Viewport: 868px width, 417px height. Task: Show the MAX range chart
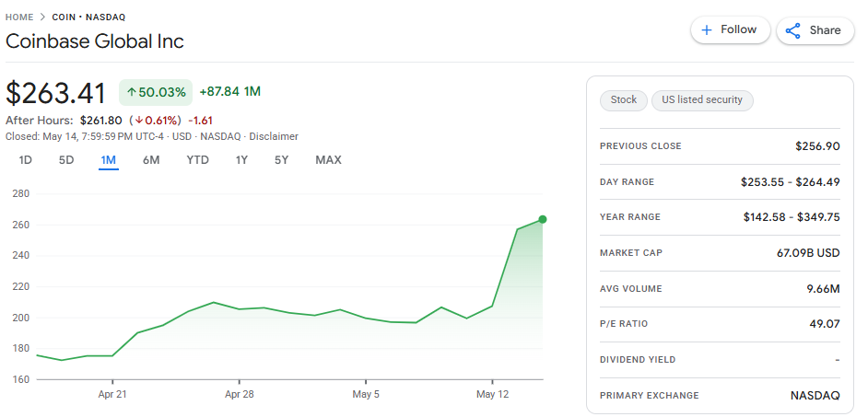coord(328,160)
